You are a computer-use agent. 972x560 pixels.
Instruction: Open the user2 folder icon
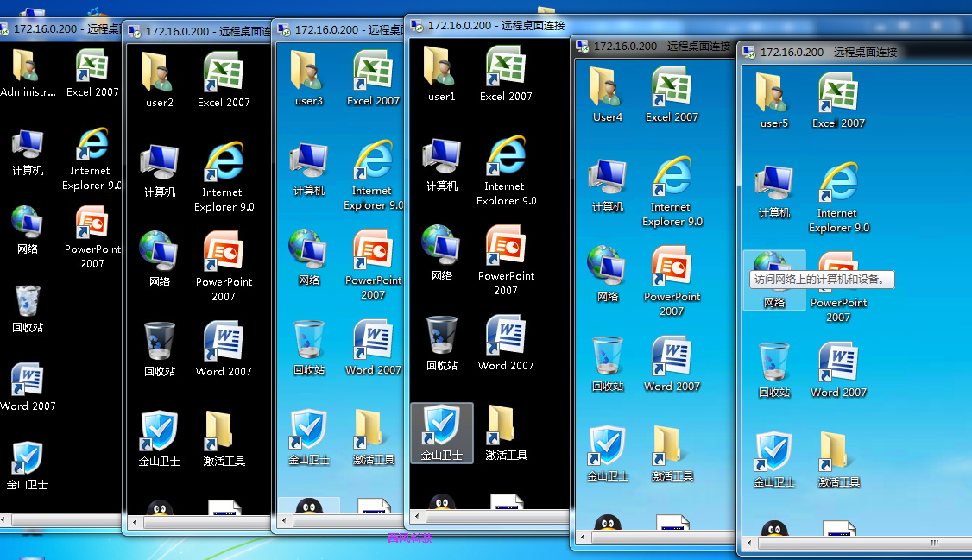(x=160, y=80)
